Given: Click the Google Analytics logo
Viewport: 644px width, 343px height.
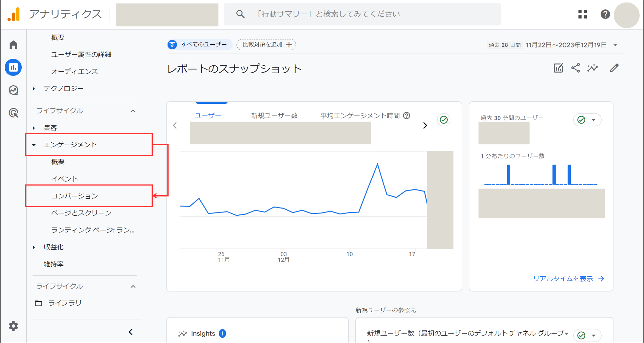Looking at the screenshot, I should (x=14, y=14).
